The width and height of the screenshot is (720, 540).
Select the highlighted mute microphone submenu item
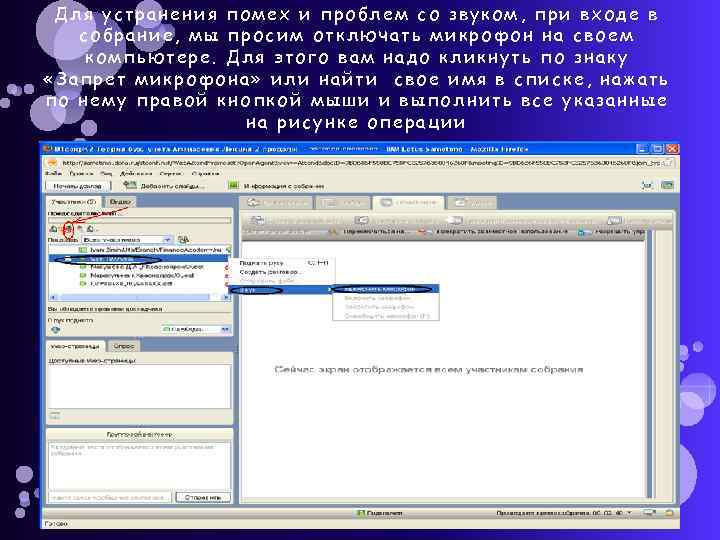(x=385, y=289)
